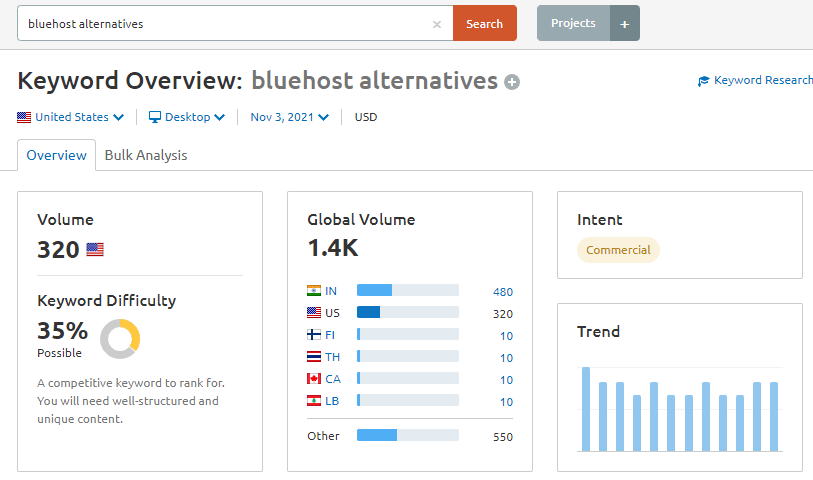The width and height of the screenshot is (813, 480).
Task: Click the 480 volume value for India
Action: tap(503, 292)
